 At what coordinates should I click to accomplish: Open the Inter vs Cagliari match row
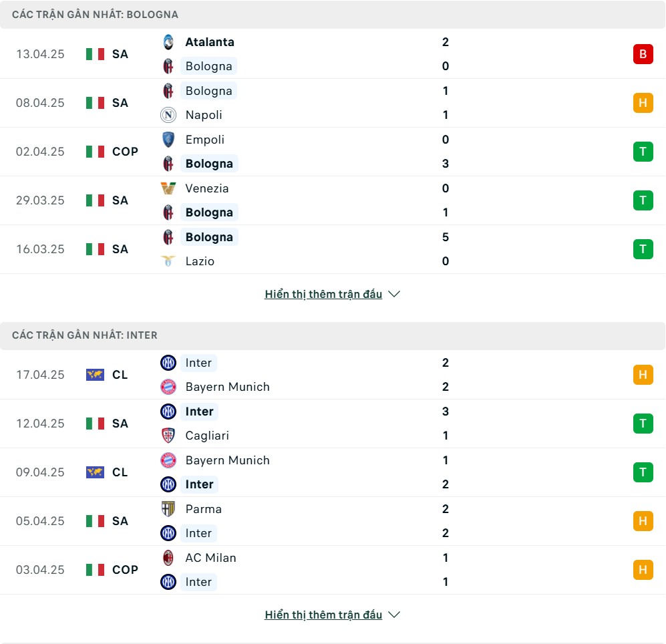pos(333,424)
